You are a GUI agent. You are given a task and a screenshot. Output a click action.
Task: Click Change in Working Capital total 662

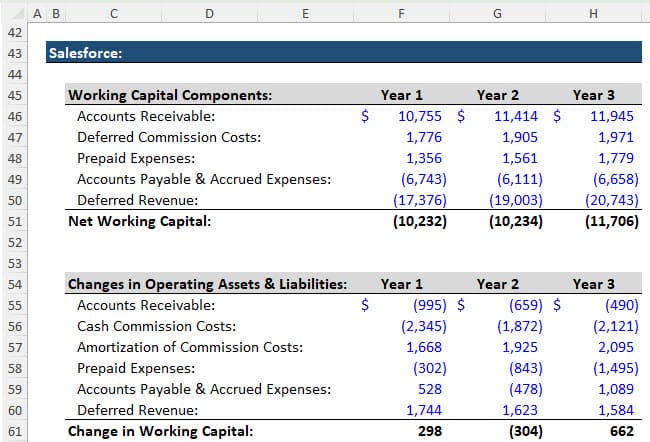click(x=622, y=431)
